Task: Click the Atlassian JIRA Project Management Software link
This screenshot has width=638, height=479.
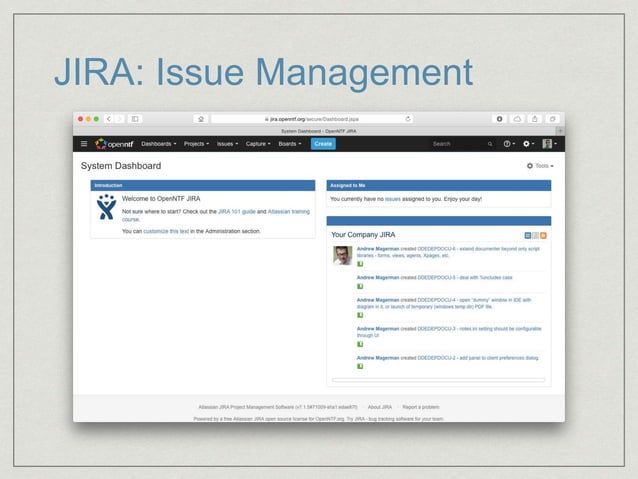Action: pos(246,407)
